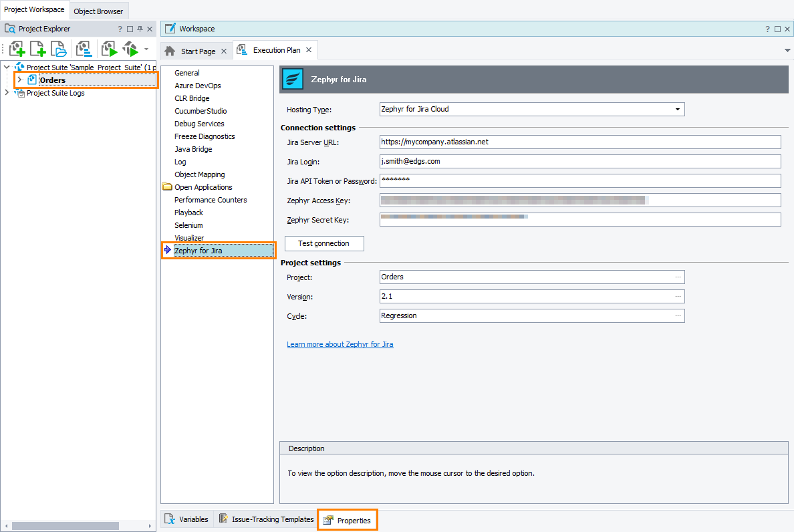794x532 pixels.
Task: Run the project using the Run Project icon
Action: (x=108, y=49)
